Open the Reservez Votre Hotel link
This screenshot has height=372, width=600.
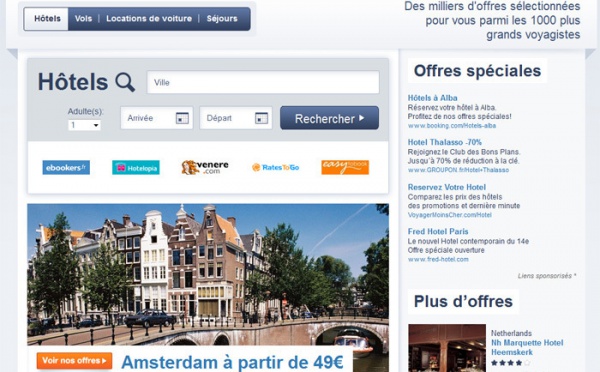pyautogui.click(x=447, y=187)
